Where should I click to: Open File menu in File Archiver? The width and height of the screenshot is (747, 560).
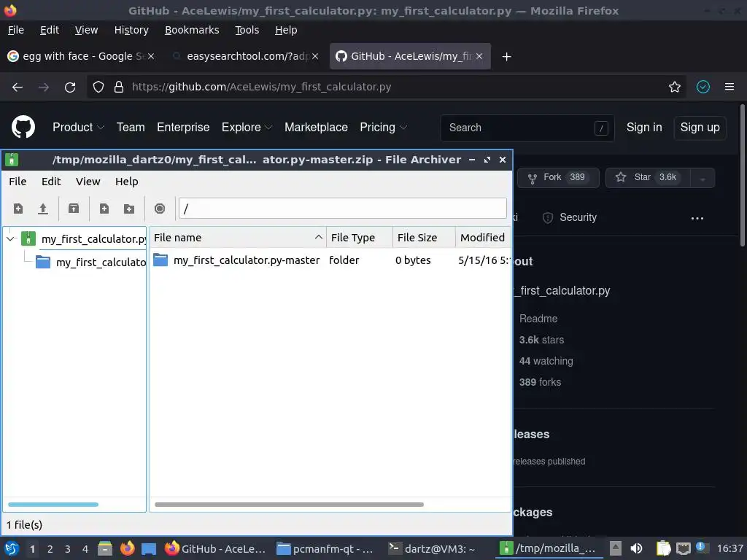(x=18, y=182)
